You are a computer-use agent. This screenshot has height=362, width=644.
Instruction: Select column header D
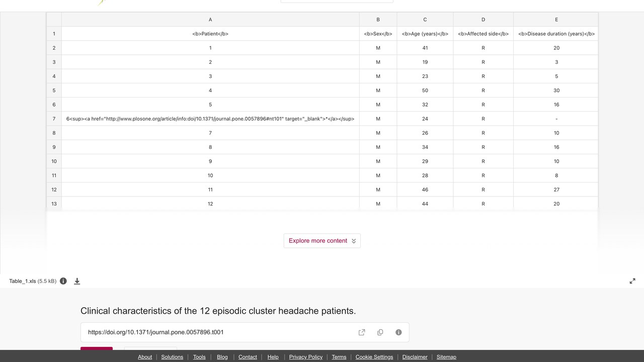(x=483, y=20)
